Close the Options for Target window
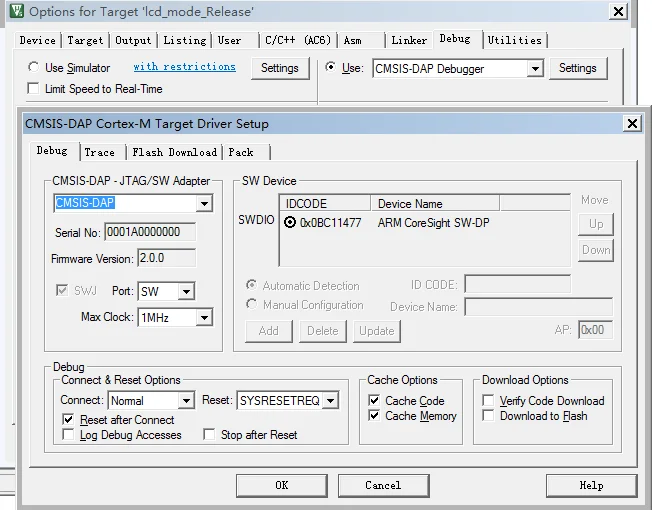 [x=618, y=11]
